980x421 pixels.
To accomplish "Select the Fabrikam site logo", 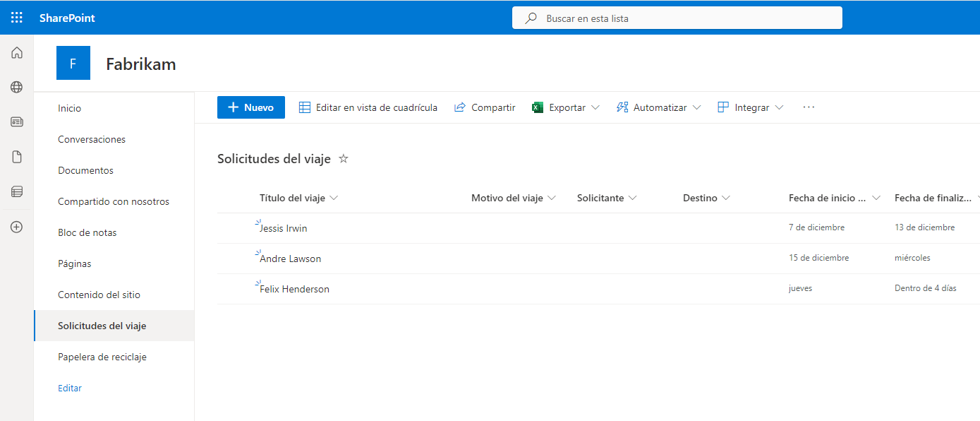I will point(73,63).
